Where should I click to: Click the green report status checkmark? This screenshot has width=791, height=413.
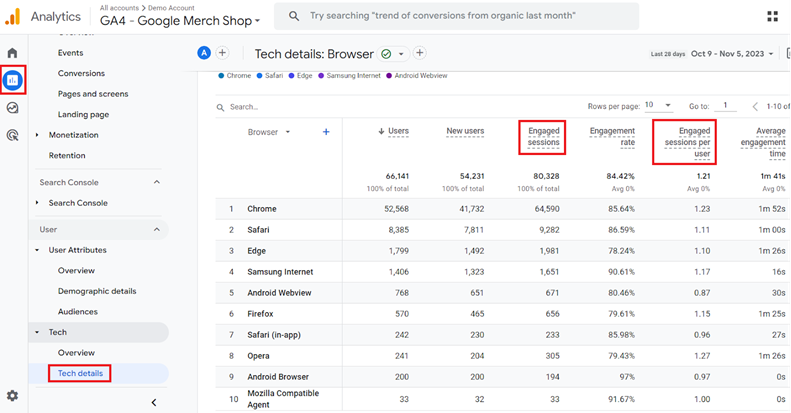click(386, 54)
